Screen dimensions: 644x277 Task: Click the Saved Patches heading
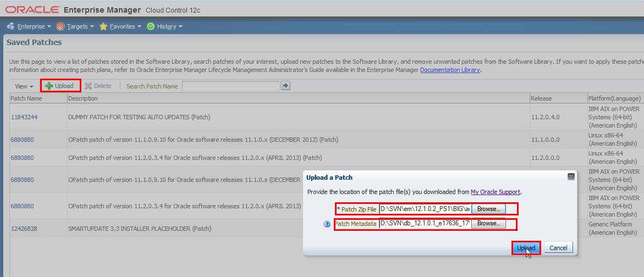coord(34,42)
